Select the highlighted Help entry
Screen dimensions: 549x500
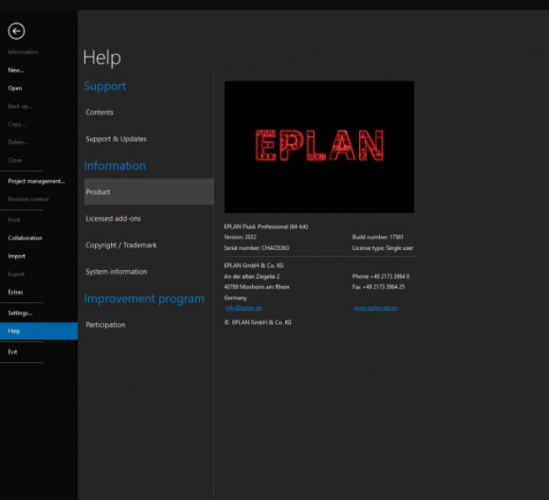39,331
